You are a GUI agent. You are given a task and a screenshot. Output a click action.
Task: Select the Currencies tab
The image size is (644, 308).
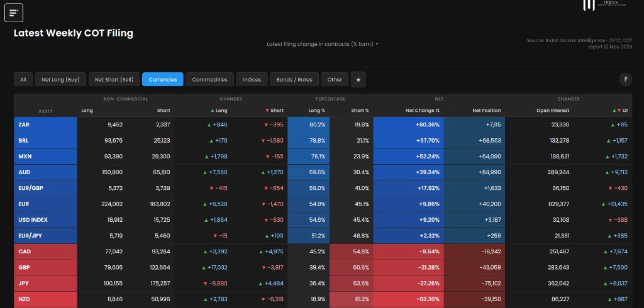pos(163,80)
